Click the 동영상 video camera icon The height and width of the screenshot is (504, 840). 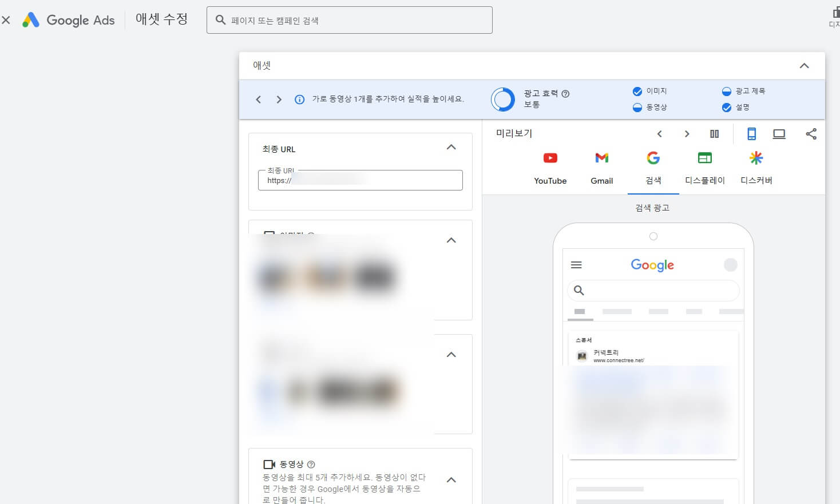[269, 465]
